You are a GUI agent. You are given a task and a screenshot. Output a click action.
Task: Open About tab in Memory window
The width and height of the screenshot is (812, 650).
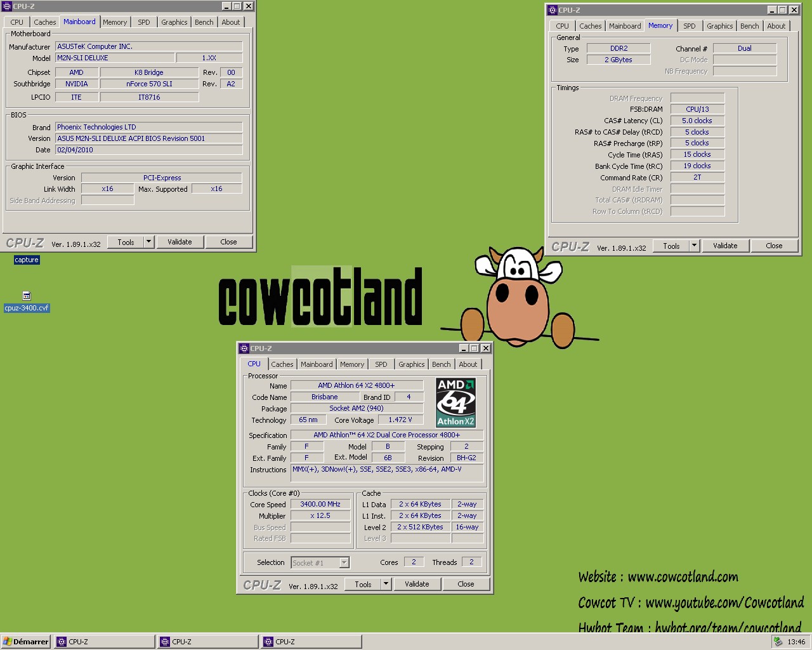pyautogui.click(x=776, y=26)
